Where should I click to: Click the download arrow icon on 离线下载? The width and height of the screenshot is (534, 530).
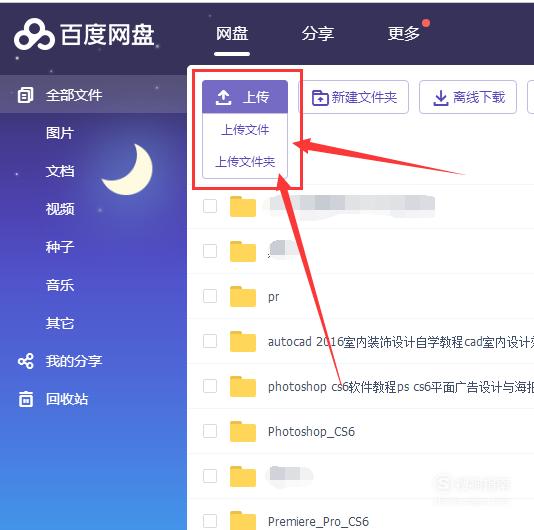click(x=441, y=98)
